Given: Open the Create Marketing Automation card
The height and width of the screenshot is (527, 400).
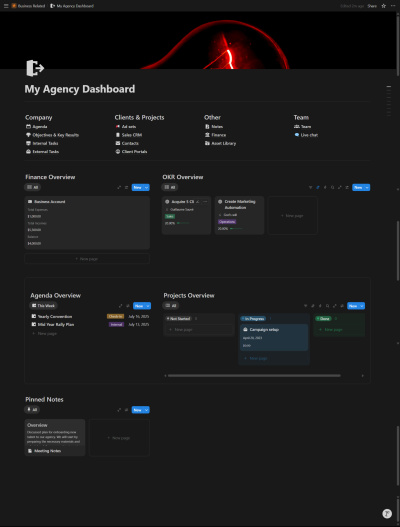Looking at the screenshot, I should pyautogui.click(x=239, y=215).
